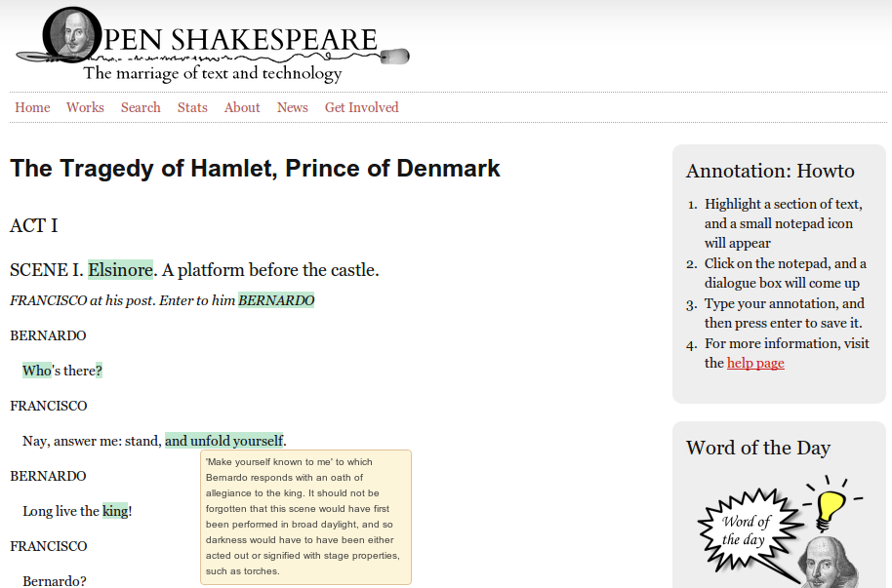The image size is (892, 588).
Task: Click 'The marriage of text and technology' tagline
Action: [213, 73]
